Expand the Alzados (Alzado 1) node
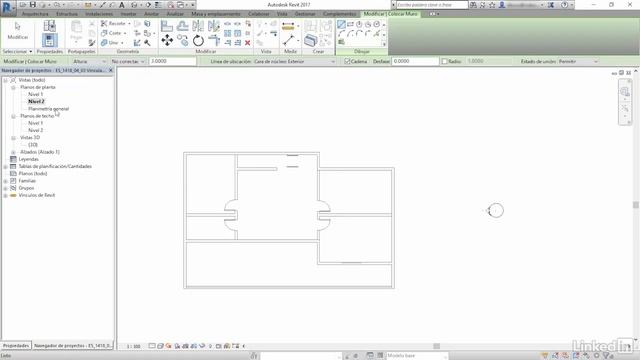The height and width of the screenshot is (360, 640). (13, 152)
